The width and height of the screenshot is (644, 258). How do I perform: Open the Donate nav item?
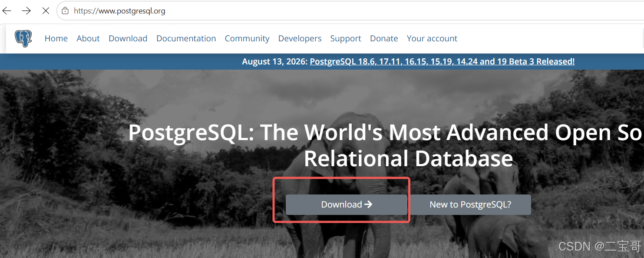(x=384, y=38)
